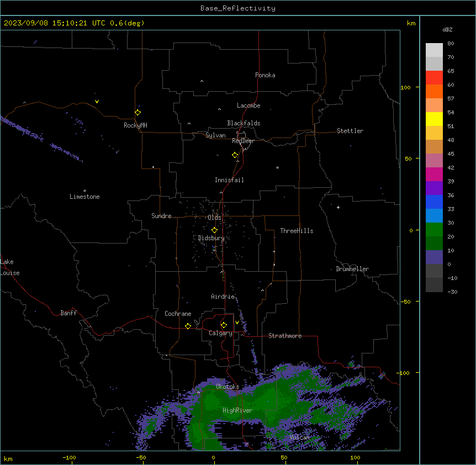Select the blue 36-33 dBZ legend band
This screenshot has height=465, width=476.
pyautogui.click(x=434, y=202)
